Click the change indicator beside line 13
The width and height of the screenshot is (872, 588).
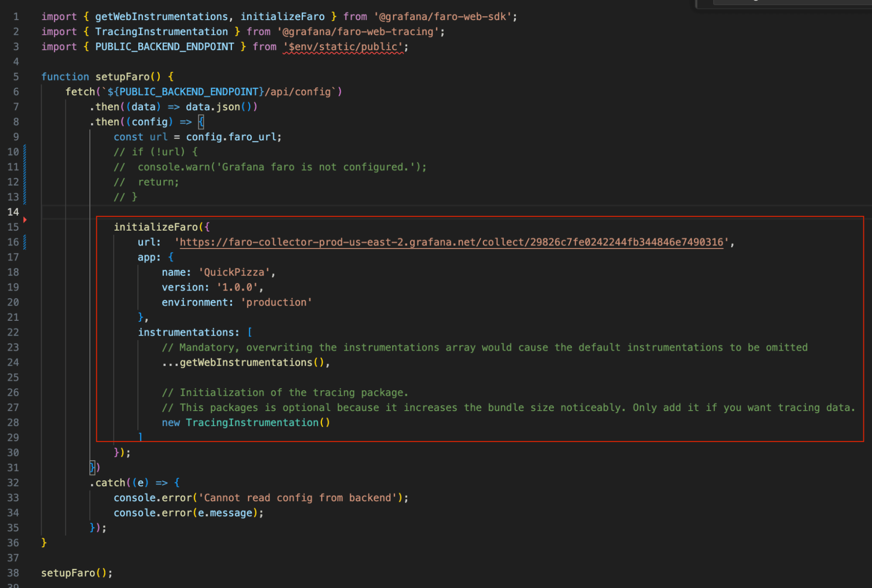click(25, 197)
